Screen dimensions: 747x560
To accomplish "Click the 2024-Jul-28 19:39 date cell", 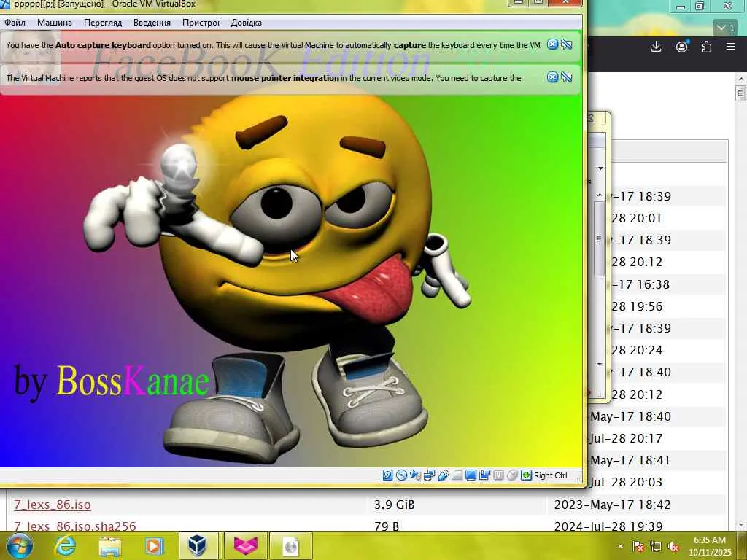I will [608, 526].
